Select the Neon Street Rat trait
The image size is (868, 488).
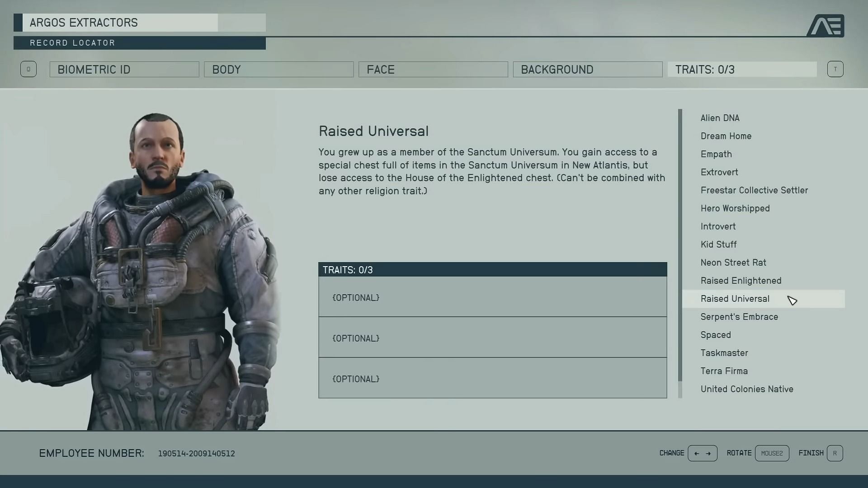(733, 262)
